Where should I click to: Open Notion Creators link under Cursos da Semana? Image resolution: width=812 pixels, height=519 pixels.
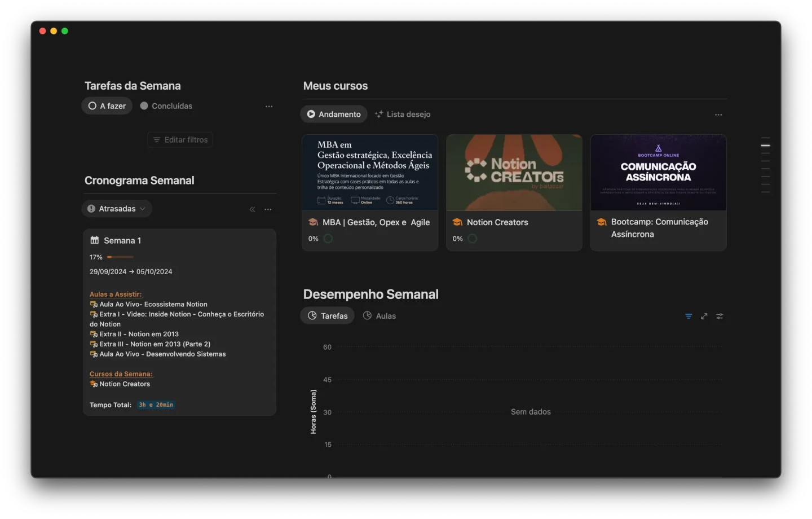[125, 384]
